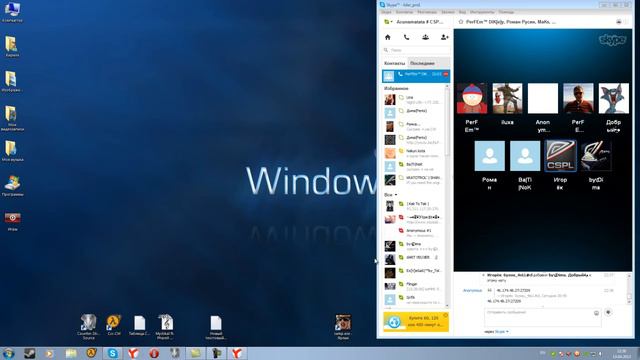Mark conversation as favorite with star icon
The height and width of the screenshot is (360, 640).
coord(461,22)
